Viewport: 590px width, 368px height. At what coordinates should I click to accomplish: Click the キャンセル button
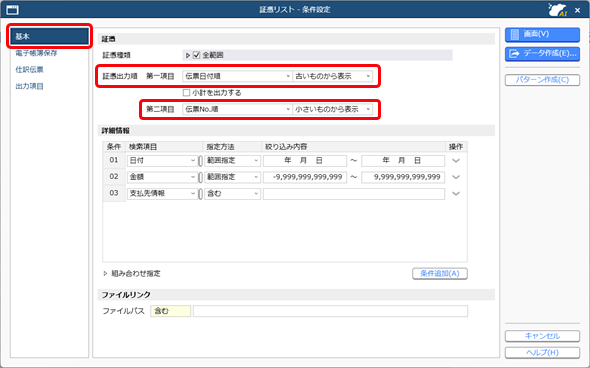(x=542, y=336)
